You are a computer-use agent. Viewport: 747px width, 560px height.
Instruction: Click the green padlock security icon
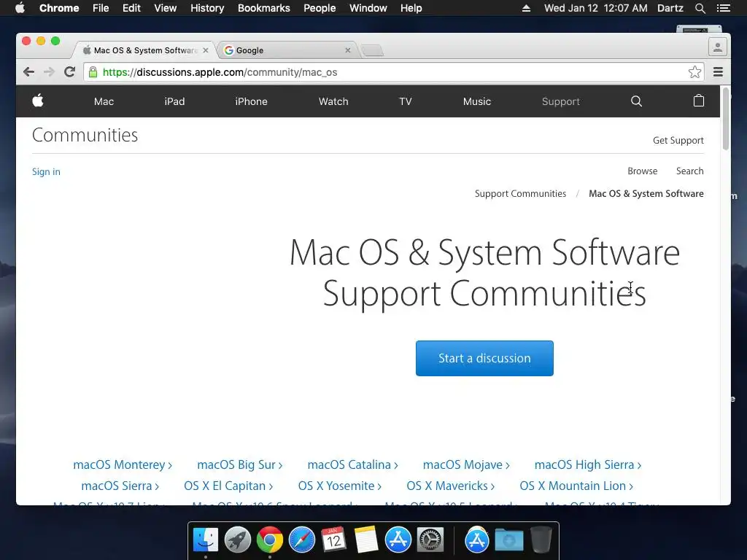(x=93, y=72)
